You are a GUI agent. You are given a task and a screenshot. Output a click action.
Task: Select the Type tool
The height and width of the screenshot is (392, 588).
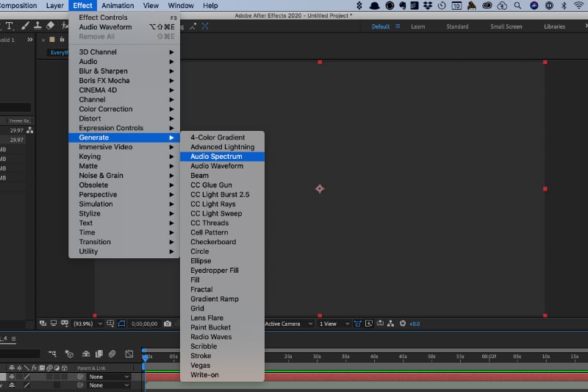coord(10,26)
